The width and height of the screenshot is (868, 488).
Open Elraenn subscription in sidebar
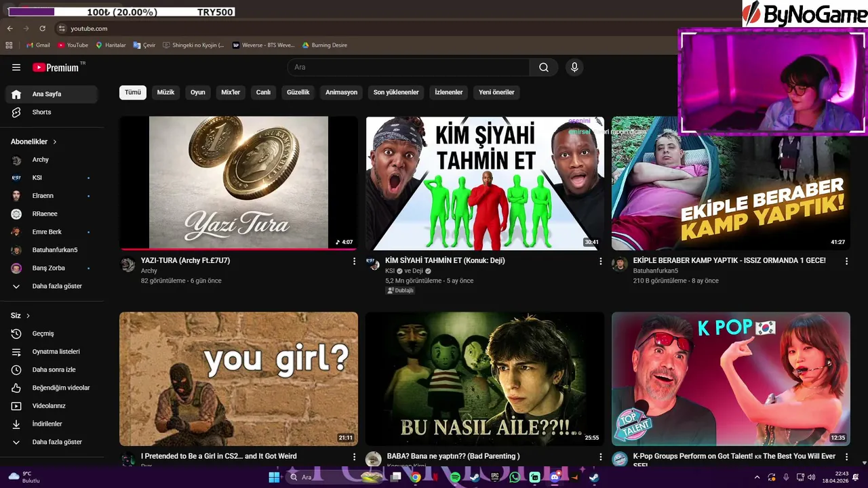[52, 196]
